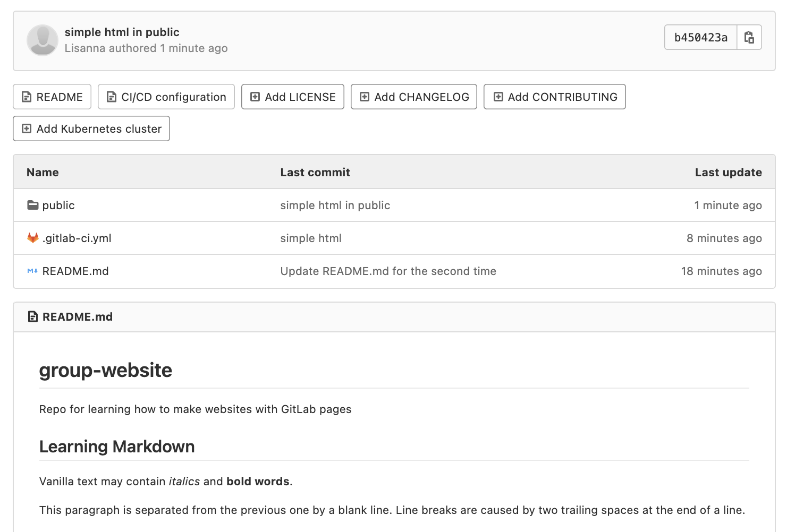Click the document icon in the README.md panel header

click(31, 316)
